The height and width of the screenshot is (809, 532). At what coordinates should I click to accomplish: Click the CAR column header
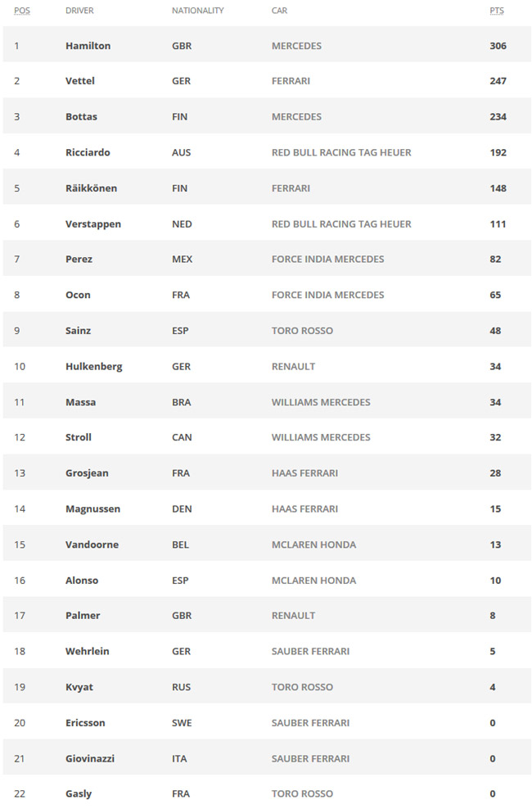pyautogui.click(x=279, y=11)
